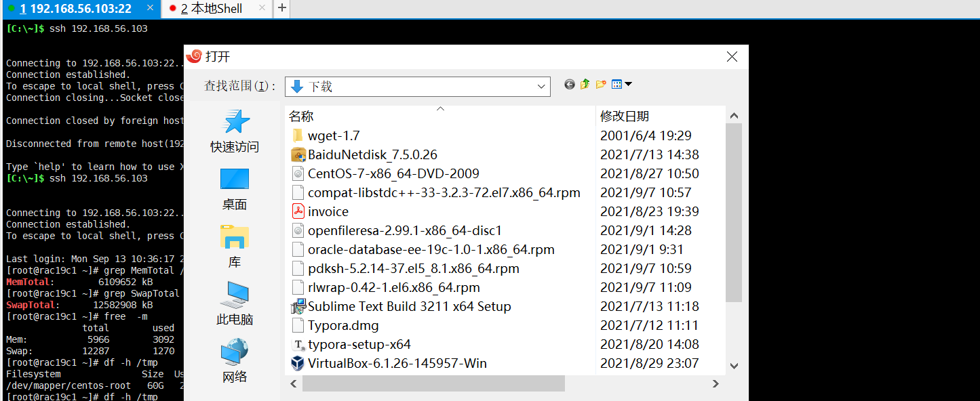980x401 pixels.
Task: Close the 打开 dialog
Action: (x=732, y=57)
